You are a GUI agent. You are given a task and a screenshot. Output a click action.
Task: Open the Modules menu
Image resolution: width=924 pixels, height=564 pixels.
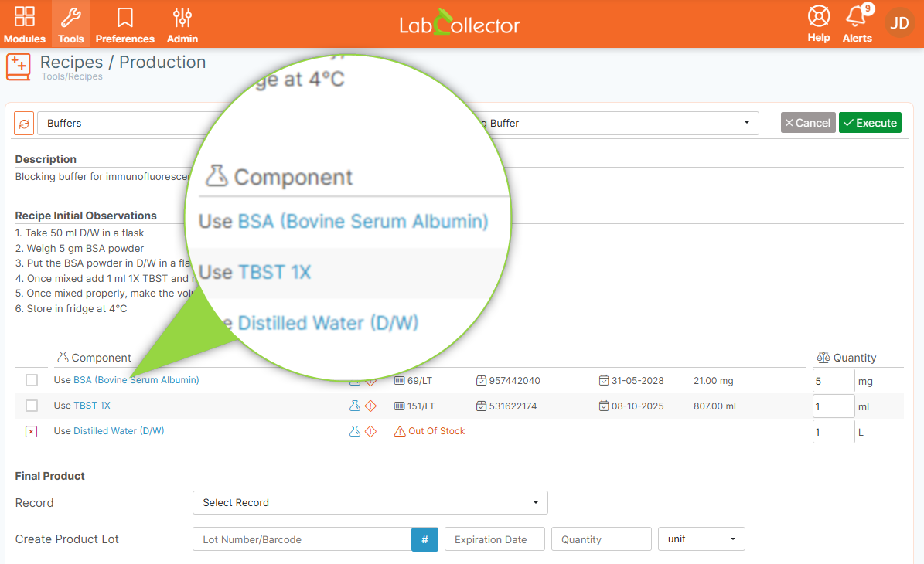click(x=24, y=24)
